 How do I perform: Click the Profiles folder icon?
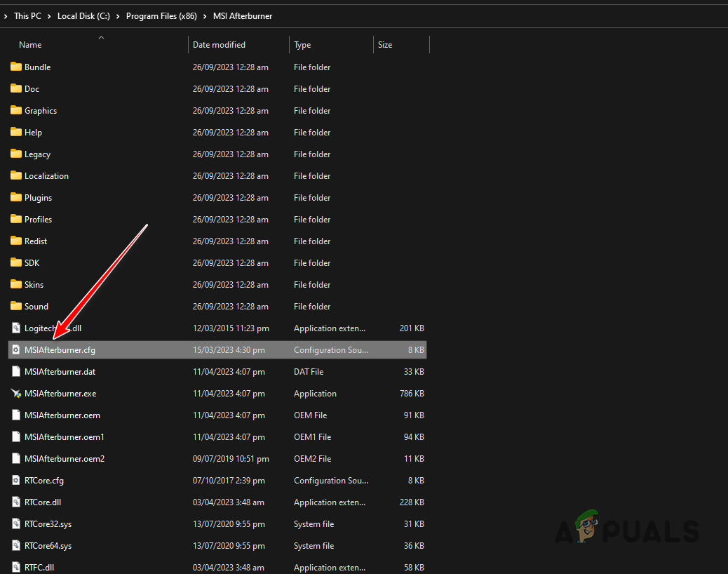coord(16,219)
